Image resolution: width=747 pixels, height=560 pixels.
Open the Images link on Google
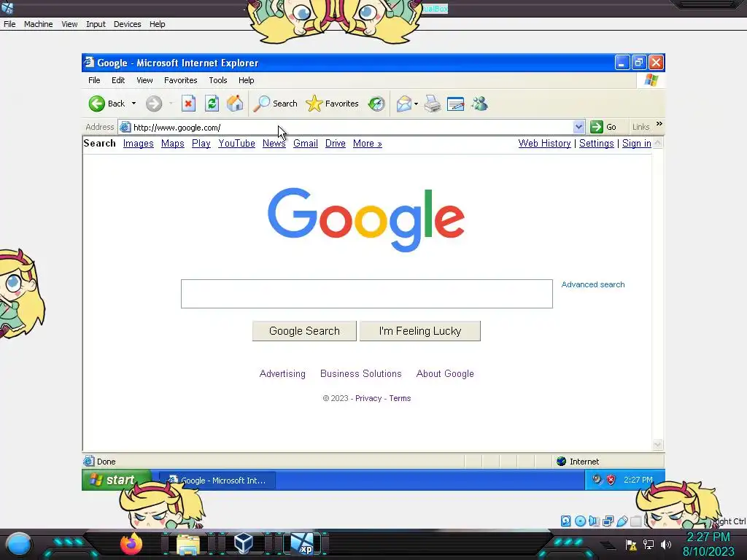point(138,144)
